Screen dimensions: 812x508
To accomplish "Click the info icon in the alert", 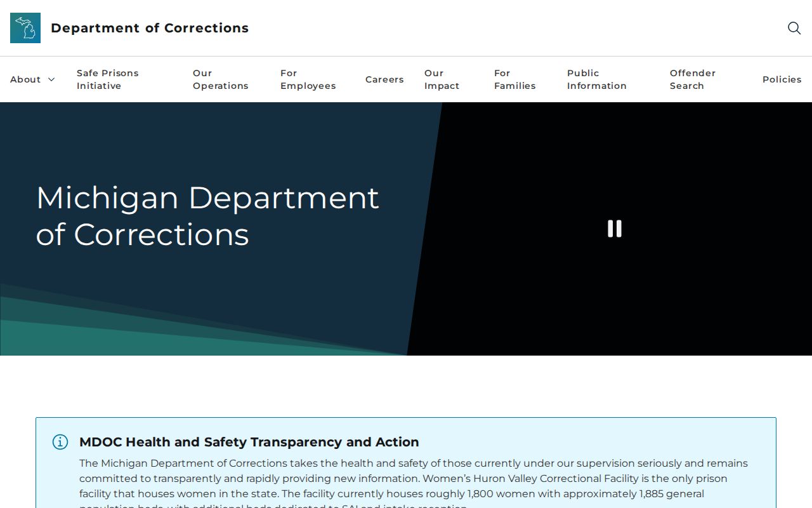I will 60,442.
